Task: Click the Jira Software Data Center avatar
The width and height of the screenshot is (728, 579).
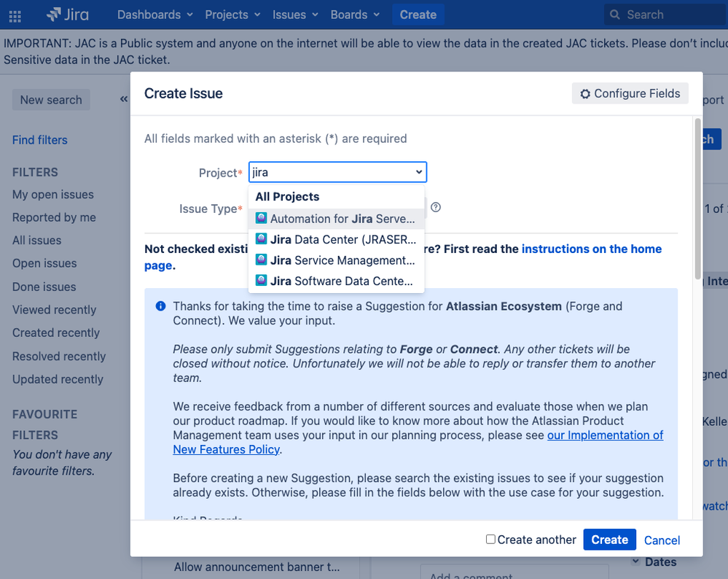Action: [262, 280]
